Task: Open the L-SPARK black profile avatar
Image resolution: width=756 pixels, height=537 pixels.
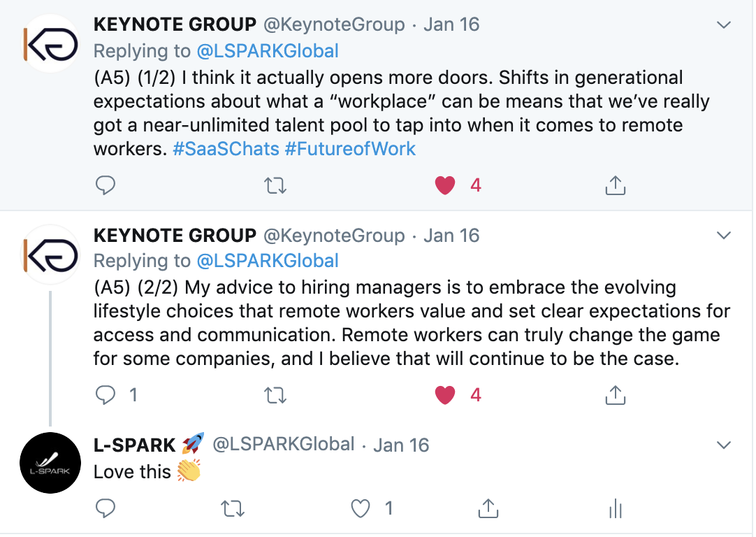Action: (x=50, y=463)
